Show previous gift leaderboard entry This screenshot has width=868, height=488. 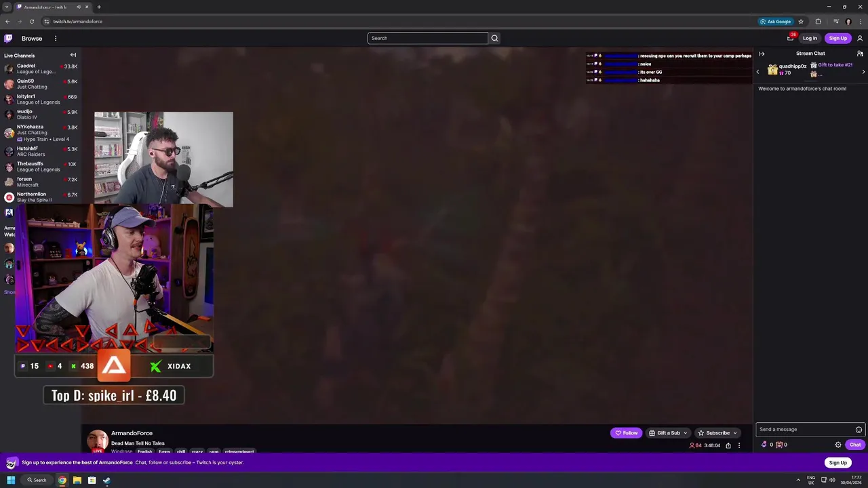pos(758,71)
